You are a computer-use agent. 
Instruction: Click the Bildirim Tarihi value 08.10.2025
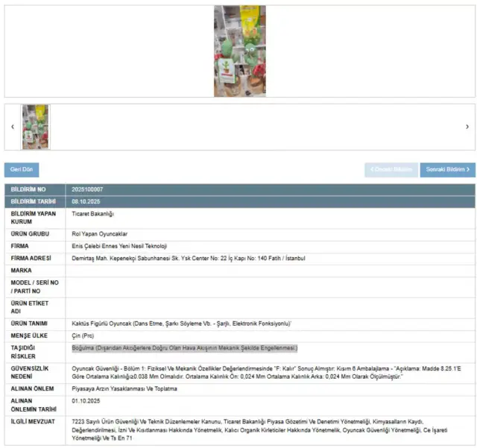click(x=86, y=201)
